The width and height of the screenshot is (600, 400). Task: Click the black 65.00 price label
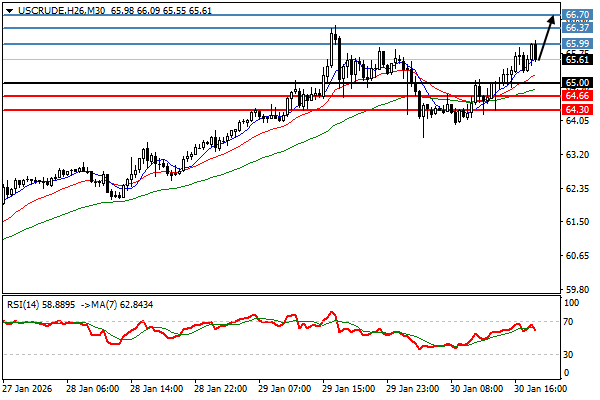577,83
